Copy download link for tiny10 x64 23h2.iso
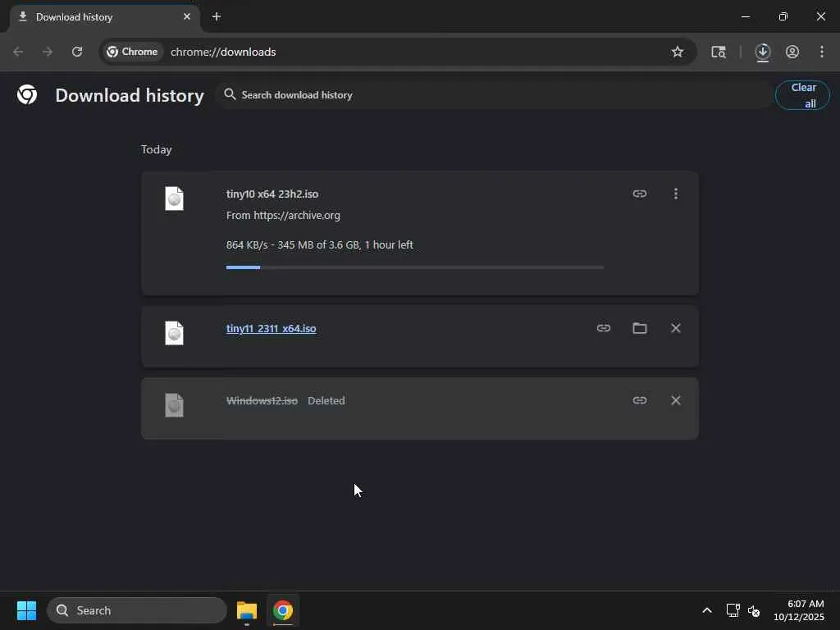The width and height of the screenshot is (840, 630). pos(640,194)
